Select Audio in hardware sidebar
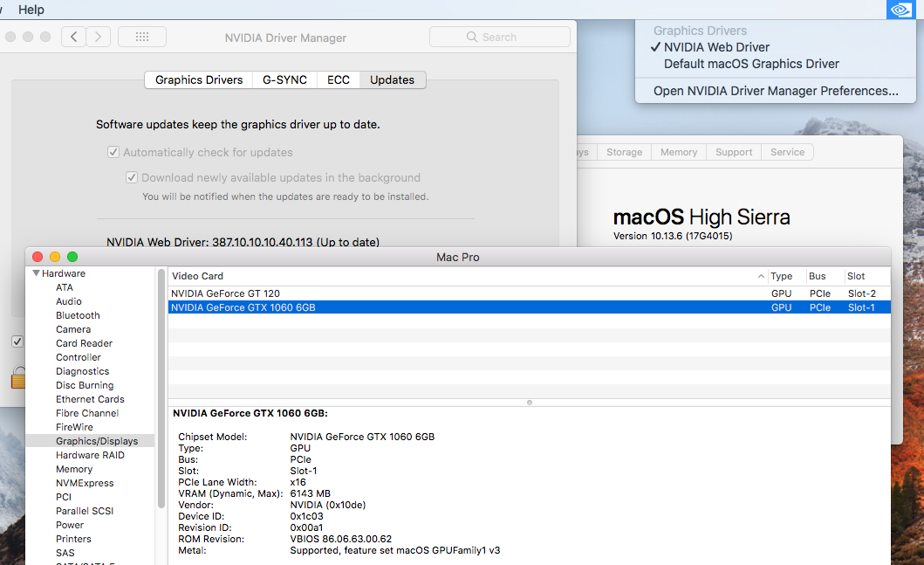This screenshot has width=924, height=565. pyautogui.click(x=68, y=301)
